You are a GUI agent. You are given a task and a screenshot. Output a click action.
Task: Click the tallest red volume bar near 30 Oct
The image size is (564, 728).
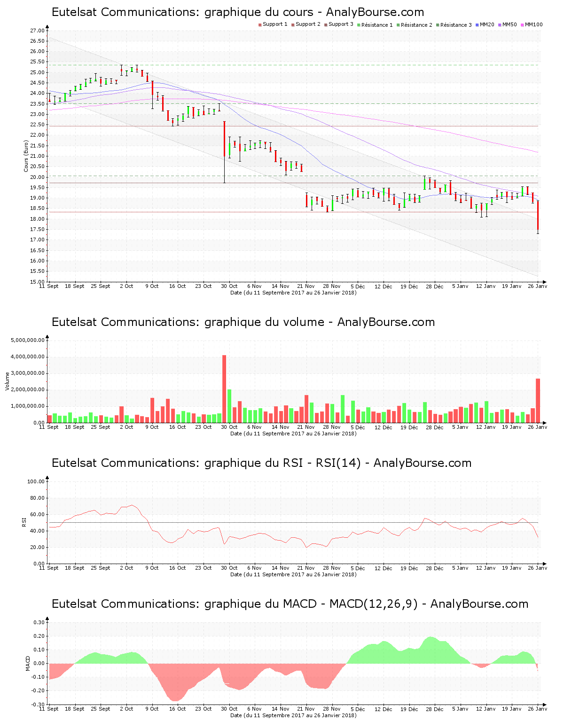[224, 389]
